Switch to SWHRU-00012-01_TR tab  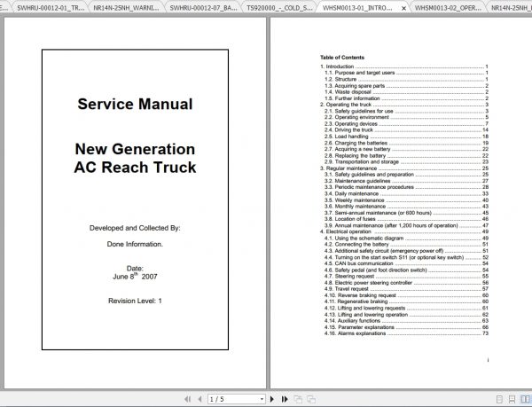51,8
